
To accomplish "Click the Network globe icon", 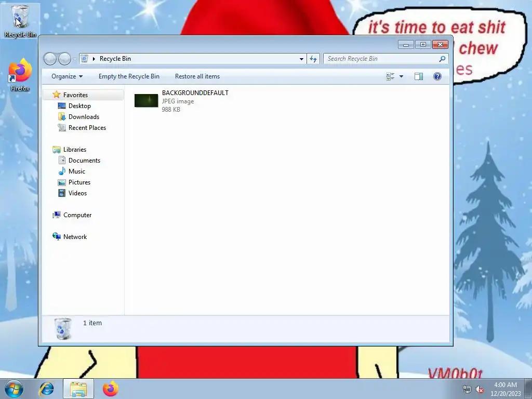I will [x=56, y=236].
